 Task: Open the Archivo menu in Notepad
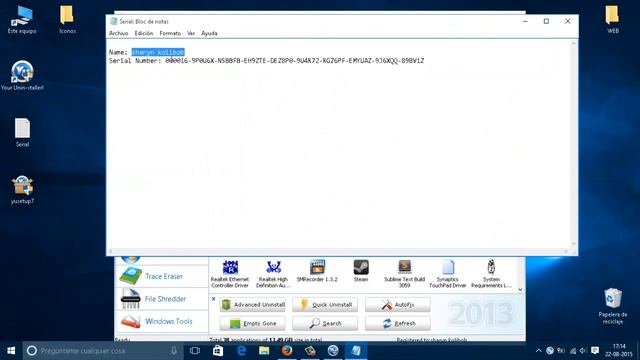click(118, 33)
